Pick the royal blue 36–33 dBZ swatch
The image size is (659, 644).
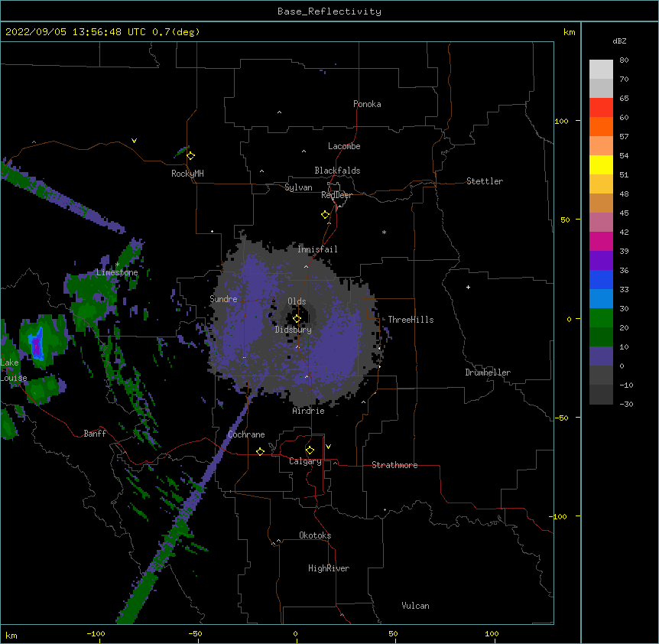point(601,279)
